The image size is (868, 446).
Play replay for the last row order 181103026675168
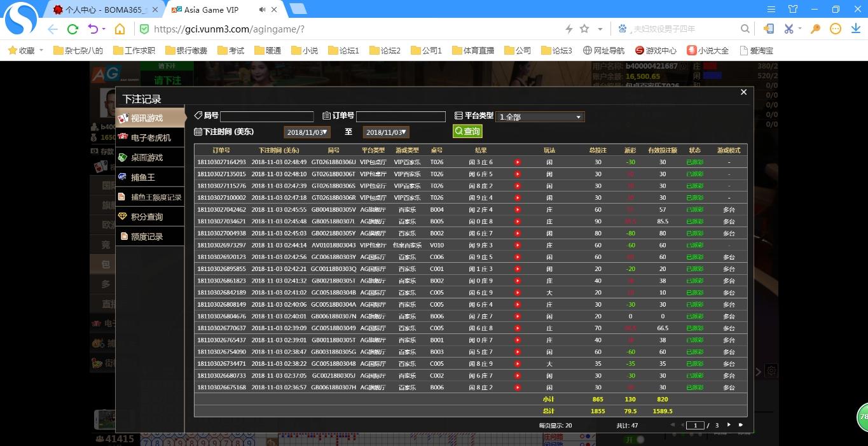(x=518, y=387)
